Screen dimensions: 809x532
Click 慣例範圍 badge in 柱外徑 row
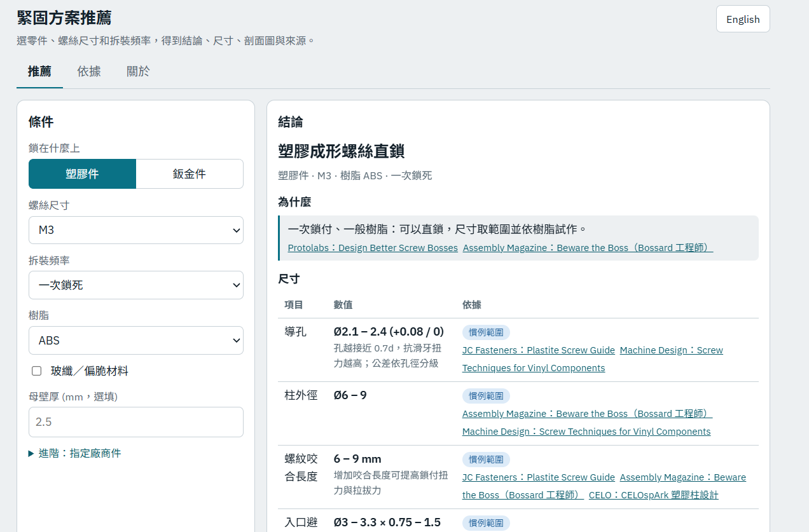pos(486,396)
